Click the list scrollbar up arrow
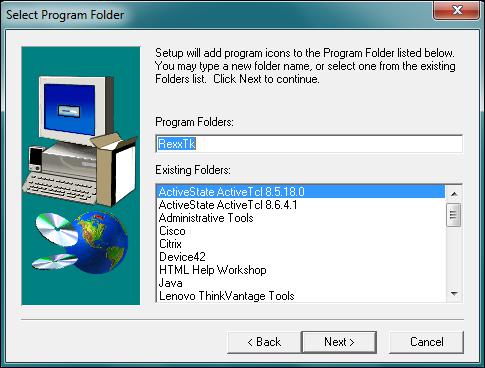This screenshot has width=485, height=368. tap(454, 194)
